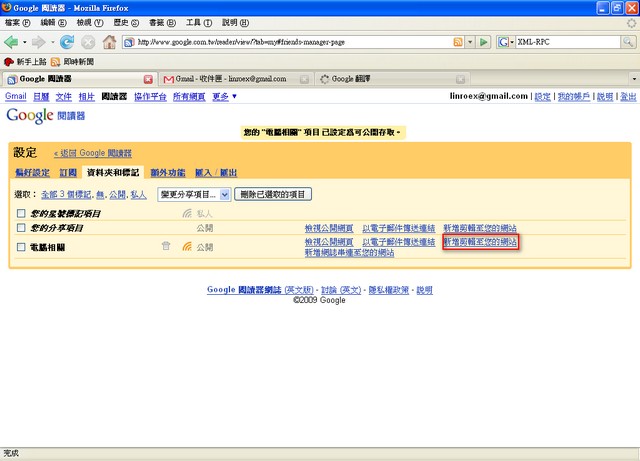Click the trash icon in 電腦相關 row
The width and height of the screenshot is (640, 461).
pos(166,246)
